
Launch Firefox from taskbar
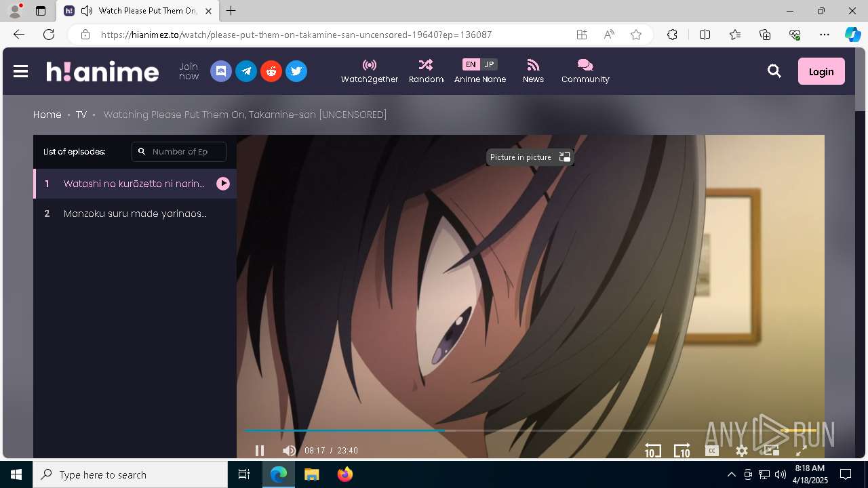click(345, 474)
